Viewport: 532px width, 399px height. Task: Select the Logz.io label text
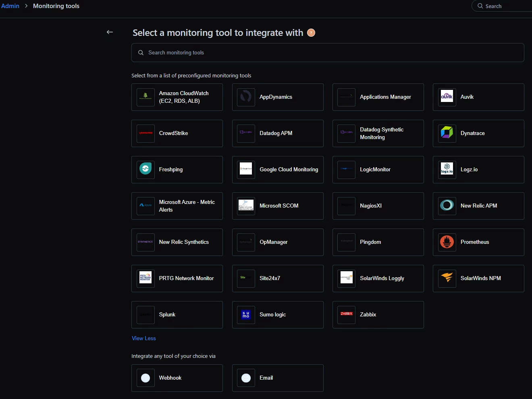[469, 170]
